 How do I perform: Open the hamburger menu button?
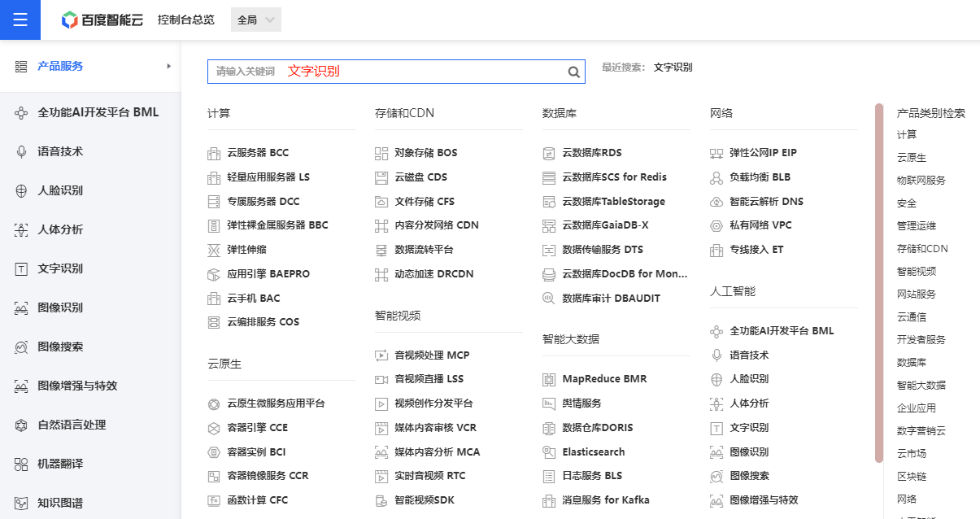(20, 20)
